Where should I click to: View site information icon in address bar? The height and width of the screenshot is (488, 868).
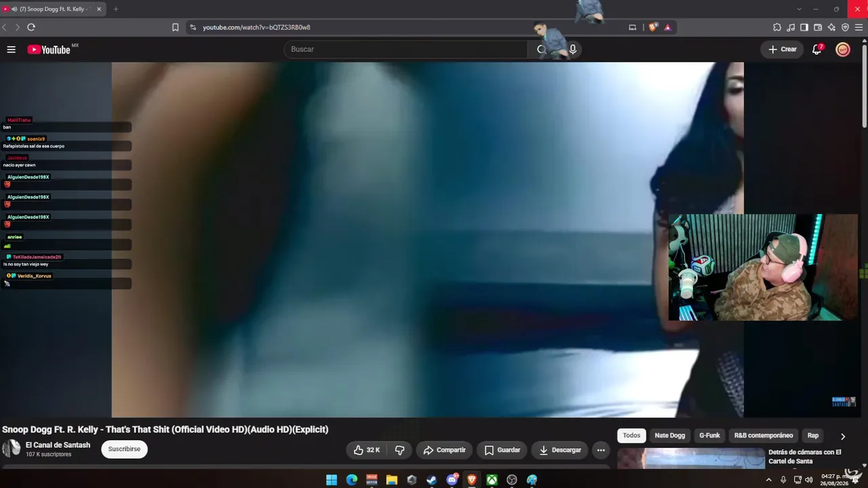pyautogui.click(x=193, y=27)
